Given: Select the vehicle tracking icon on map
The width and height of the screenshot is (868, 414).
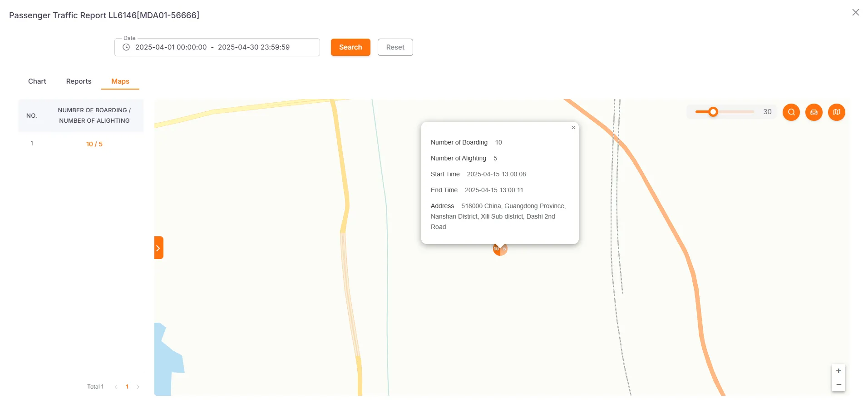Looking at the screenshot, I should [814, 112].
